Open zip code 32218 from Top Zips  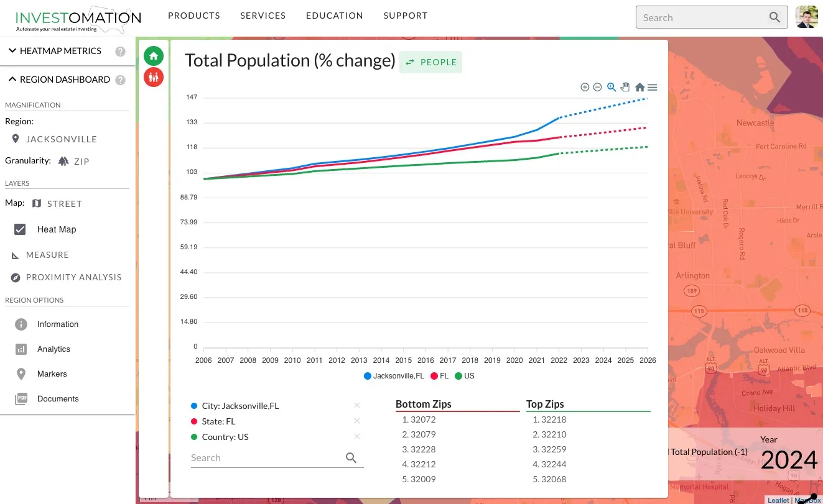coord(554,419)
